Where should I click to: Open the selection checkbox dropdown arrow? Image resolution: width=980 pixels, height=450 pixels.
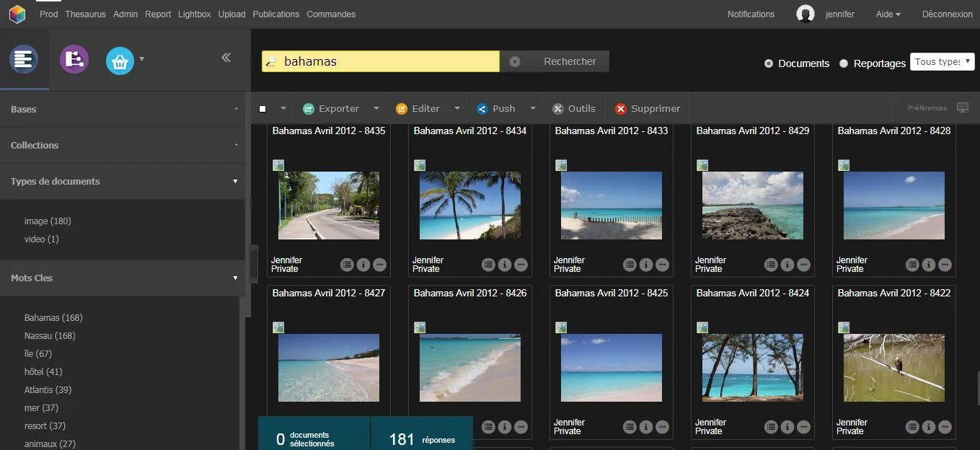click(x=283, y=109)
